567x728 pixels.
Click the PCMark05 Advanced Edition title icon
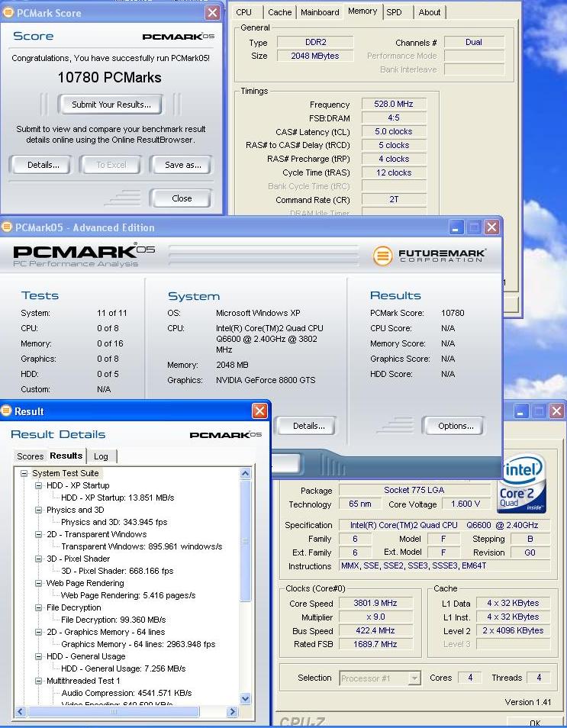(x=7, y=227)
